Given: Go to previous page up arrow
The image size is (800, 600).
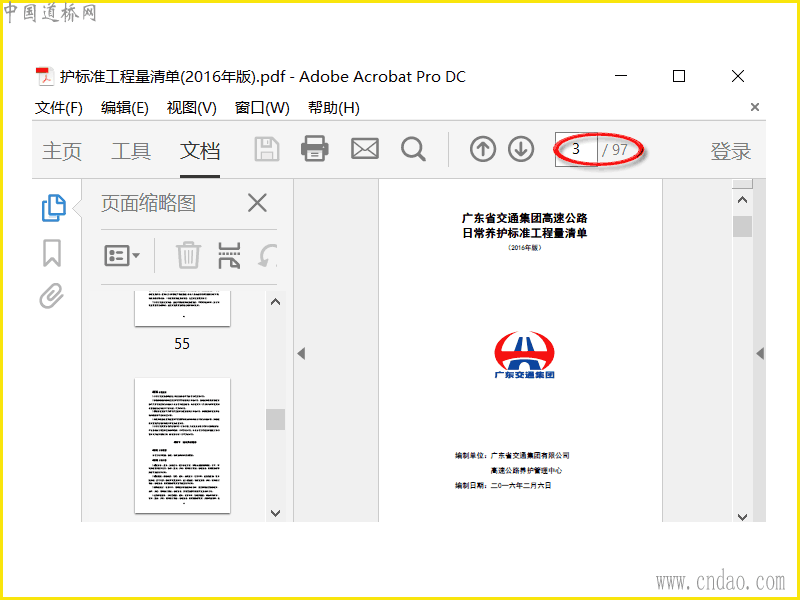Looking at the screenshot, I should point(483,149).
